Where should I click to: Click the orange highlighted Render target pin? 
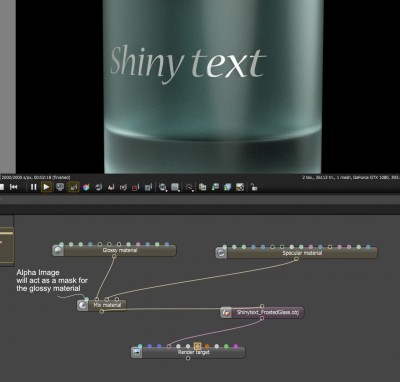pos(197,347)
